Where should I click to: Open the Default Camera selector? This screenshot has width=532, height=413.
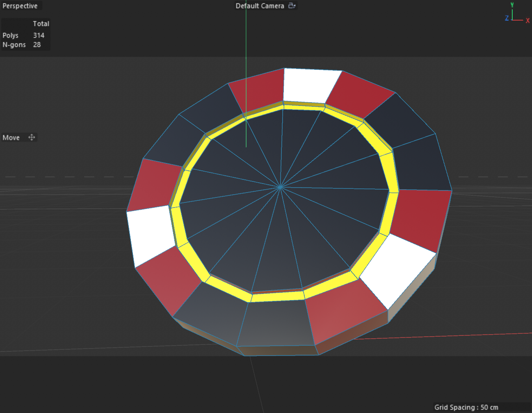click(260, 6)
